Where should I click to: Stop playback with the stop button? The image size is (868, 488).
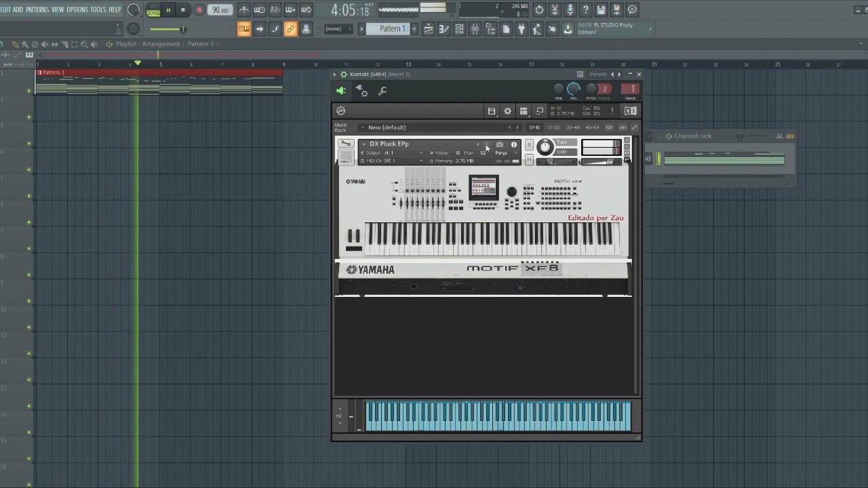(x=183, y=10)
